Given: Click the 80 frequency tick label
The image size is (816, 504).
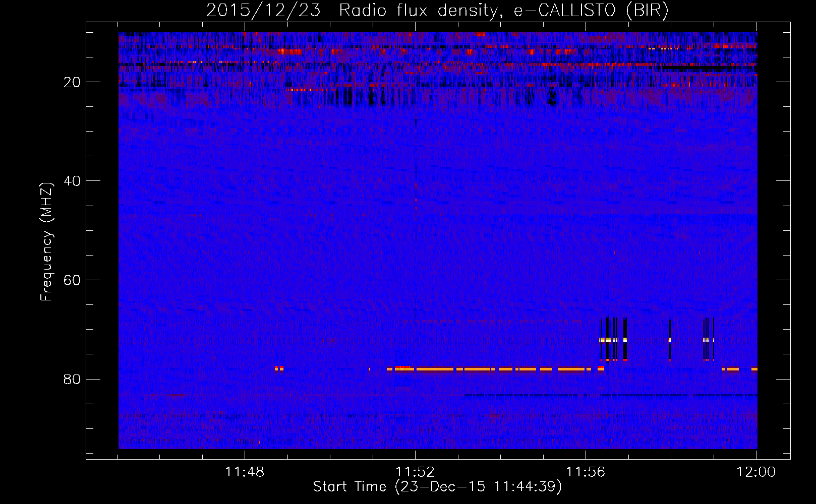Looking at the screenshot, I should pyautogui.click(x=73, y=379).
